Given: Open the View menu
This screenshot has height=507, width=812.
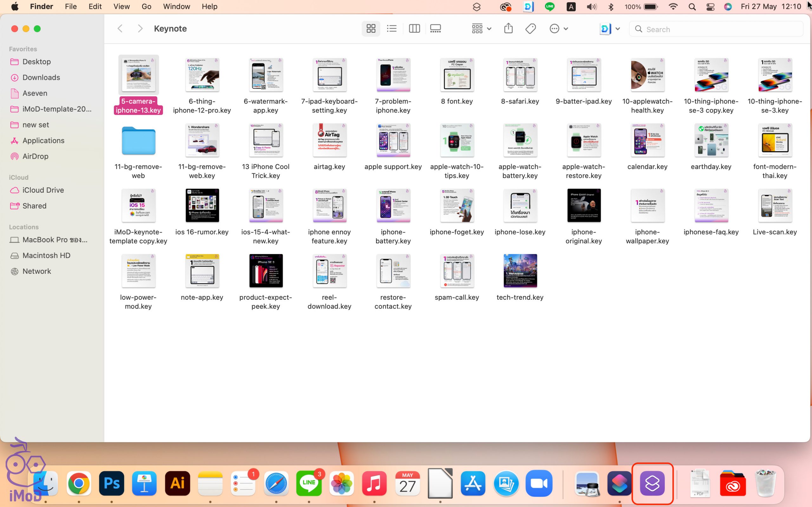Looking at the screenshot, I should click(x=121, y=6).
